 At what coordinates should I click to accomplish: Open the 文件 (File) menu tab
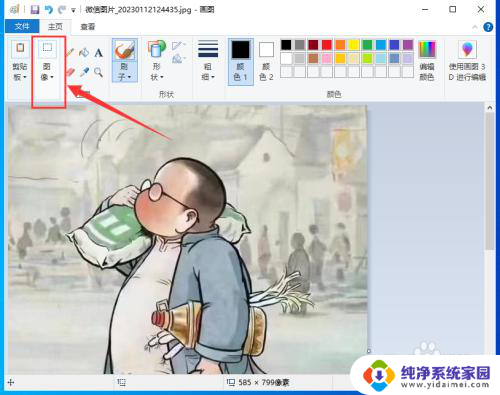click(x=22, y=26)
